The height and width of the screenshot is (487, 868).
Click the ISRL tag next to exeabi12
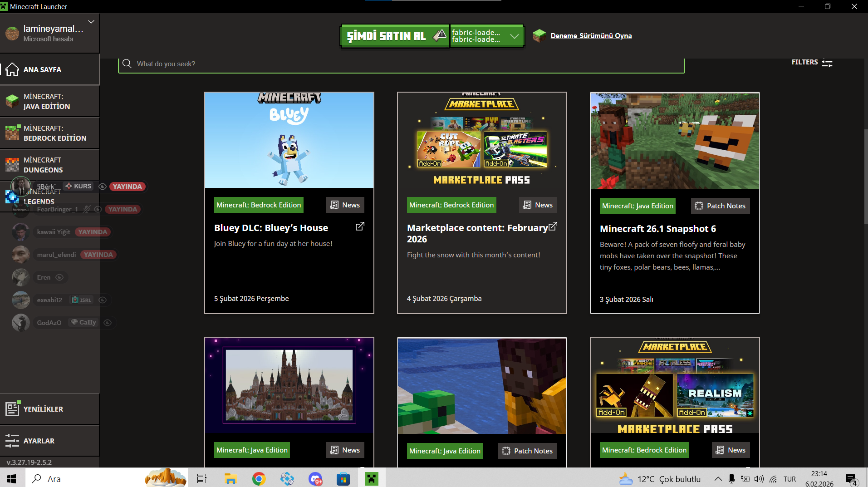pos(82,300)
